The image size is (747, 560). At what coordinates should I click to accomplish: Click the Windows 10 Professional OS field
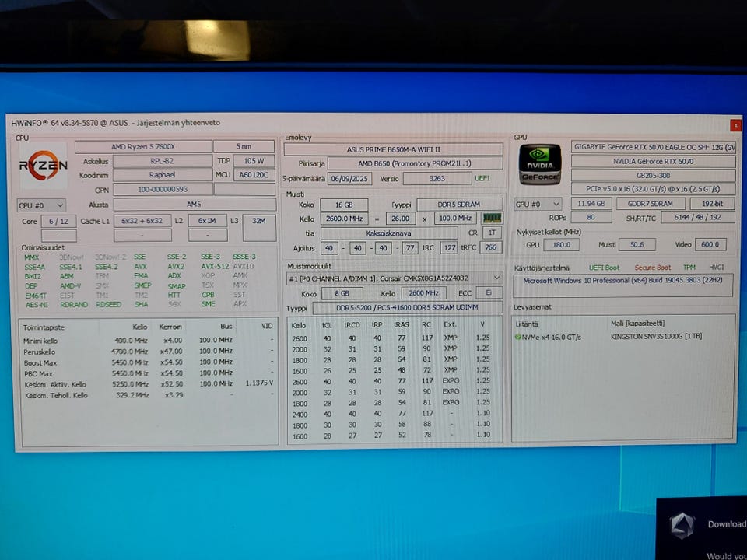621,281
